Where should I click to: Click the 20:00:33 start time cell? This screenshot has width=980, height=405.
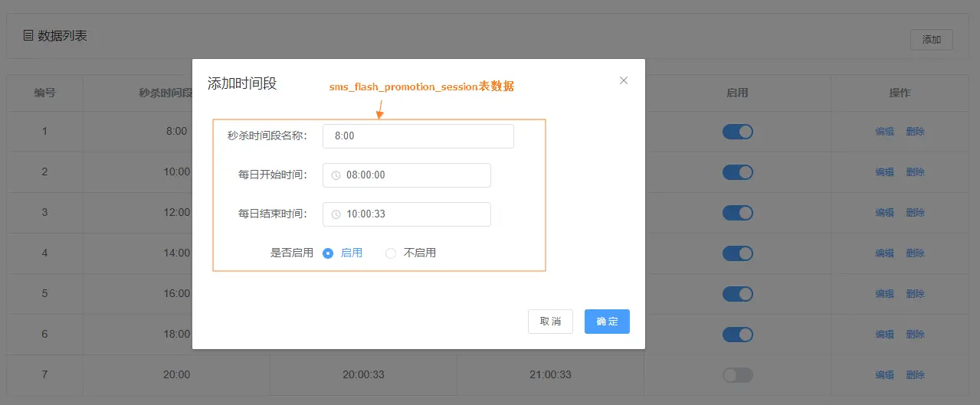(363, 375)
